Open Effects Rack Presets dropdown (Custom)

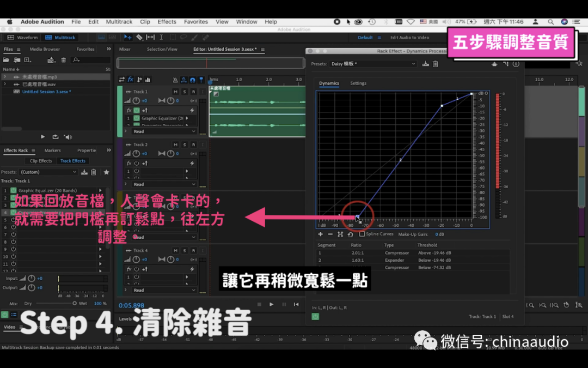click(x=48, y=172)
